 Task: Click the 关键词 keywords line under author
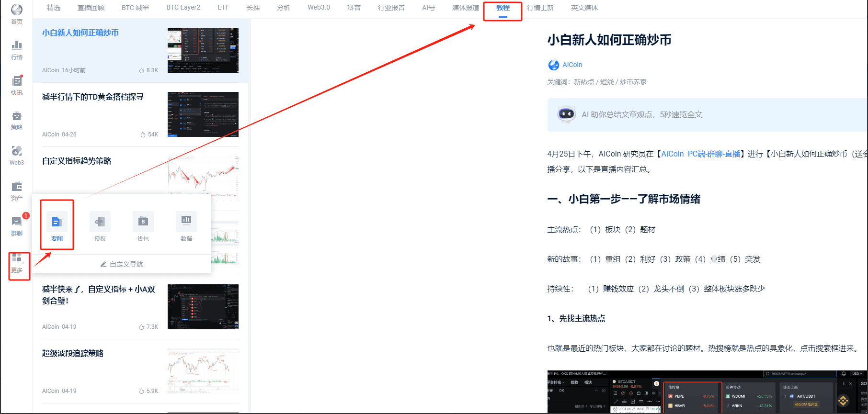click(597, 82)
